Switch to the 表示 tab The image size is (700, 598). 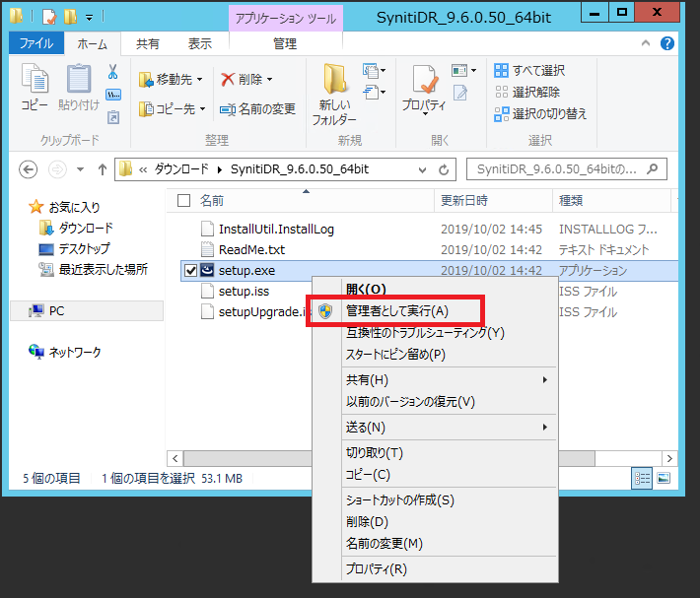(x=199, y=43)
